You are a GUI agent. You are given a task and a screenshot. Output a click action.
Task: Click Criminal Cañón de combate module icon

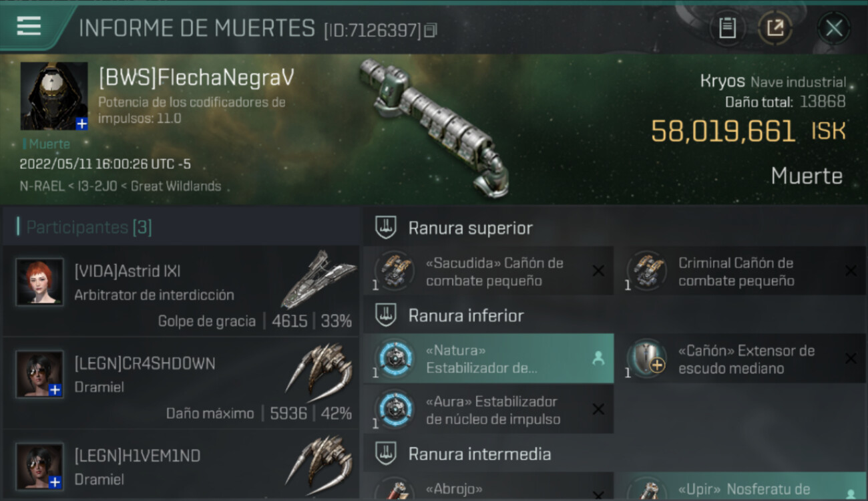pos(646,271)
